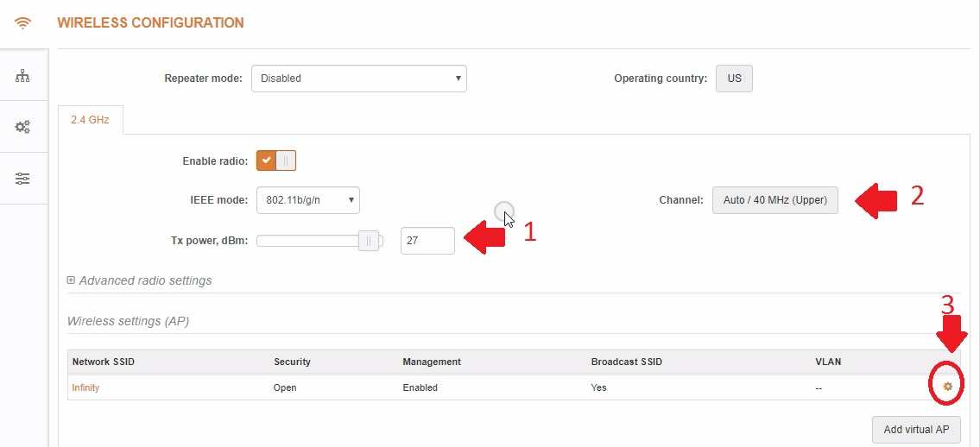Click the Network SSID column header
Viewport: 980px width, 447px height.
click(x=103, y=362)
